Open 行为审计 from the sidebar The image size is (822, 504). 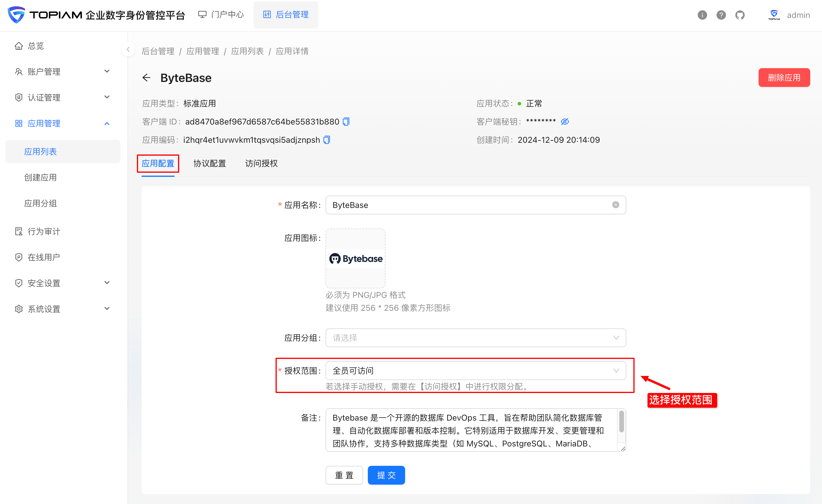click(x=43, y=231)
